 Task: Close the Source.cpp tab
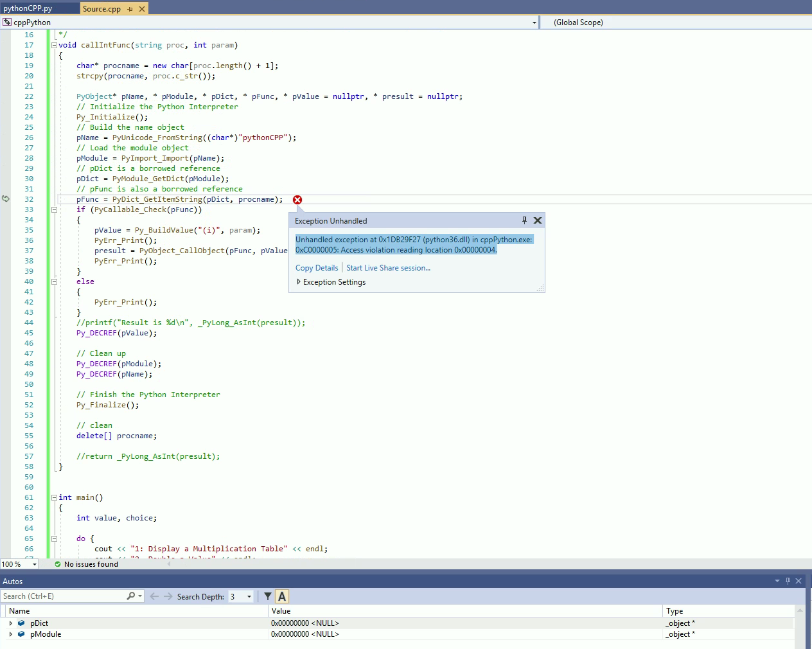point(142,9)
